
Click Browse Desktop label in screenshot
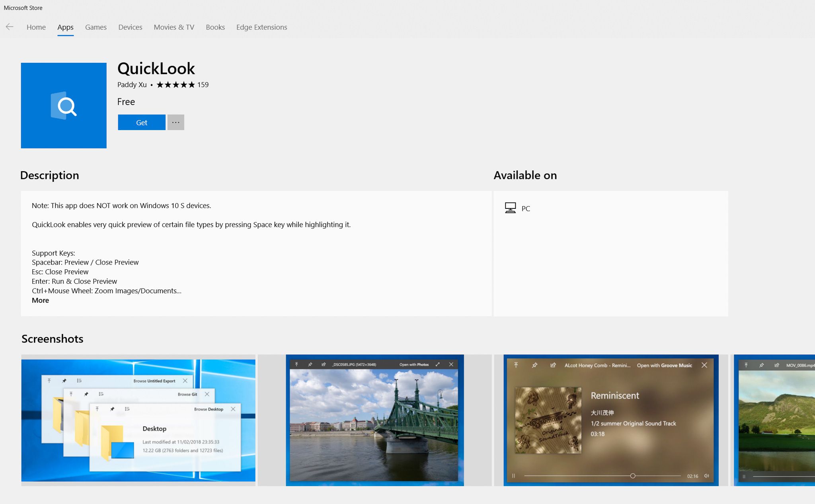[209, 409]
